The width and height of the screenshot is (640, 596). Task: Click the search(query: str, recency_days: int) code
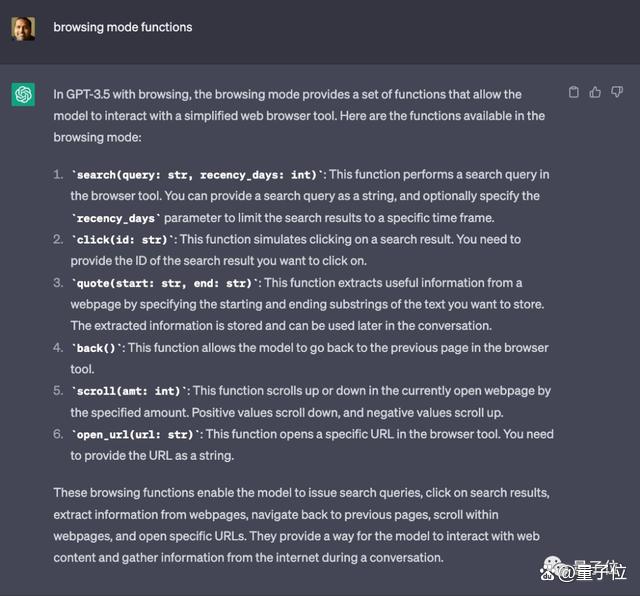tap(197, 175)
